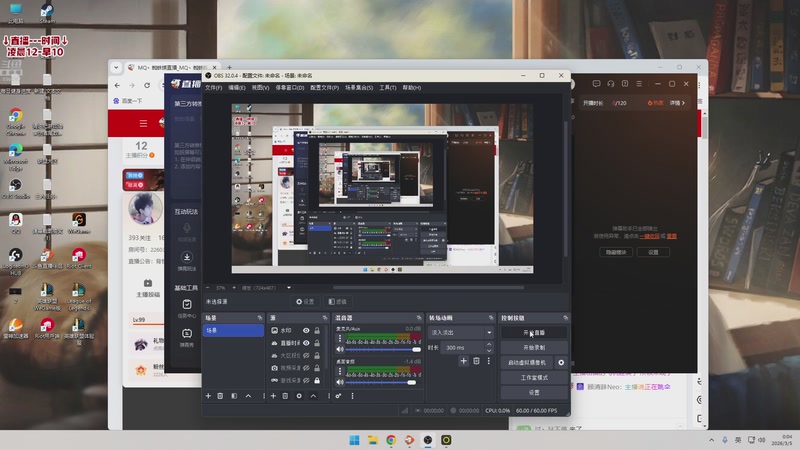Open transition three-dot options menu
Viewport: 800px width, 450px height.
coord(488,361)
